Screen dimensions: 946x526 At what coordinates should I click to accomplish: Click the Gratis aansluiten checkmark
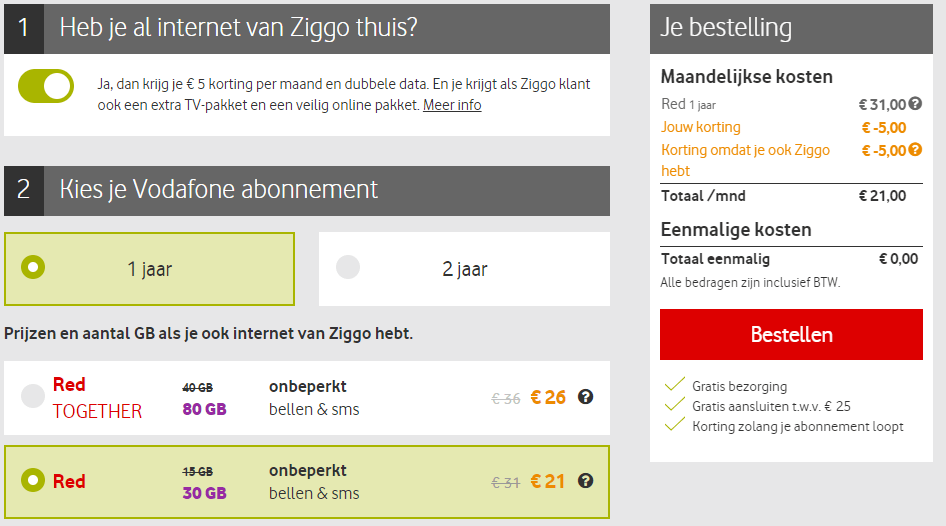tap(673, 406)
